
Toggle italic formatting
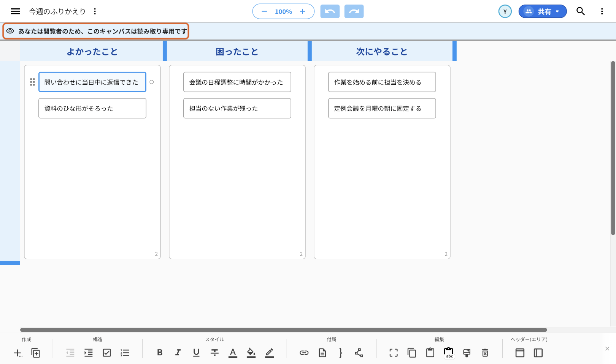point(178,353)
